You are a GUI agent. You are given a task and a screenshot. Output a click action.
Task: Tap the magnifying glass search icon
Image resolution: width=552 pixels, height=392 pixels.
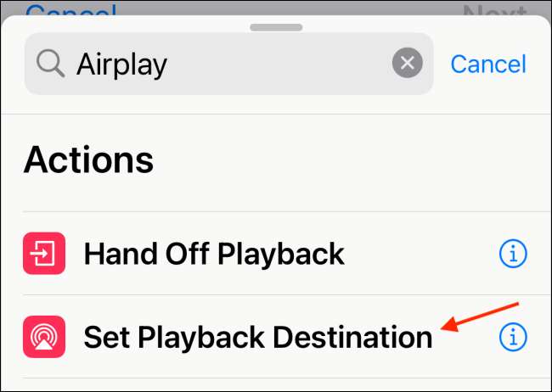(x=50, y=64)
